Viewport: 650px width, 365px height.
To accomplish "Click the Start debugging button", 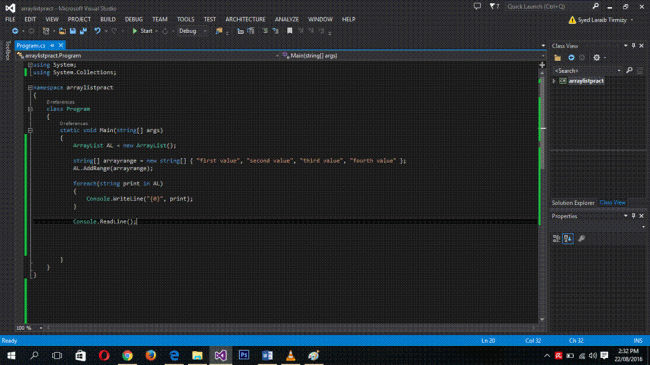I will pos(143,31).
